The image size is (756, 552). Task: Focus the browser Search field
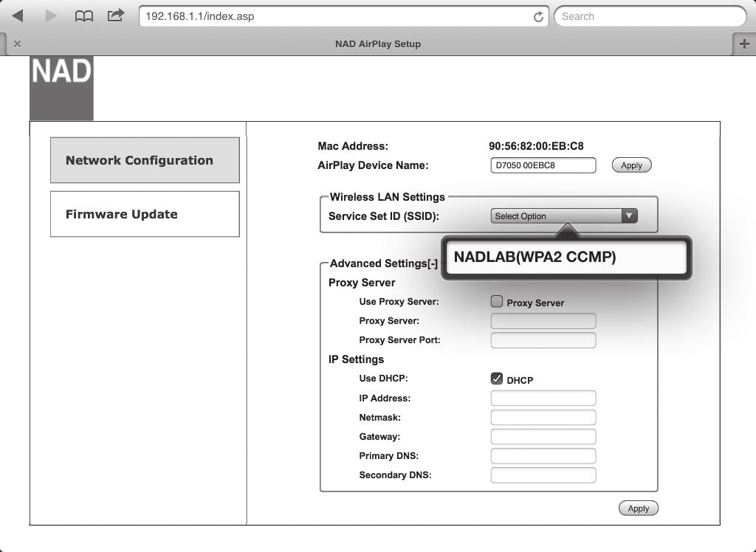tap(650, 16)
